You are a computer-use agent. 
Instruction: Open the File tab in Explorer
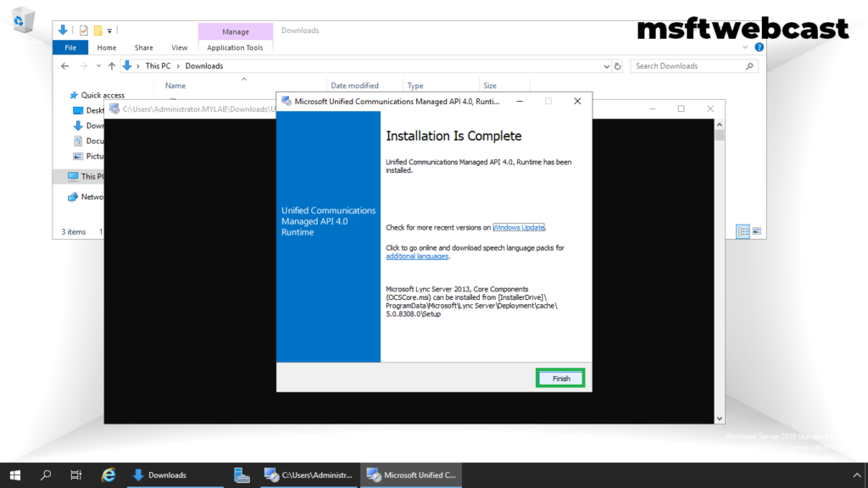point(70,47)
